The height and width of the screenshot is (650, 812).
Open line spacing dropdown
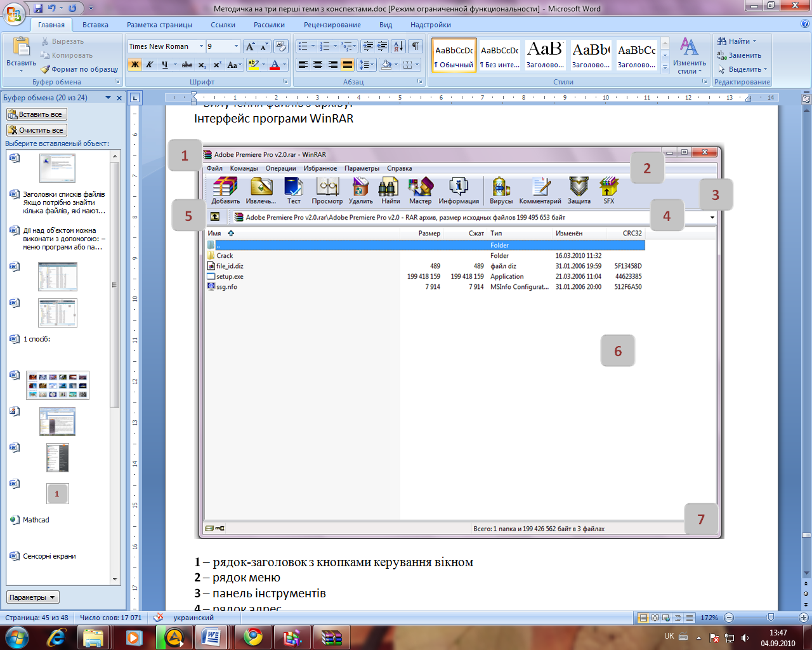tap(367, 65)
